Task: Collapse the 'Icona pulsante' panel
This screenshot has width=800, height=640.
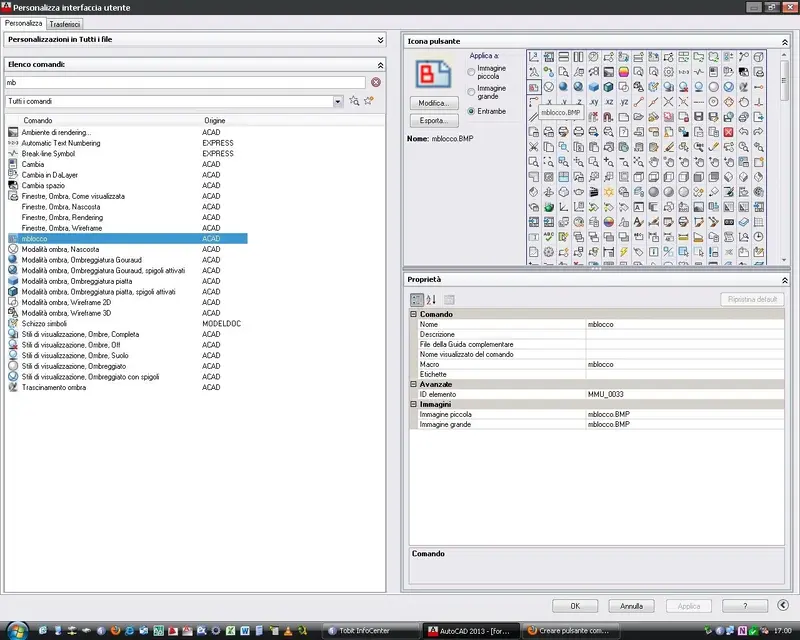Action: (x=785, y=42)
